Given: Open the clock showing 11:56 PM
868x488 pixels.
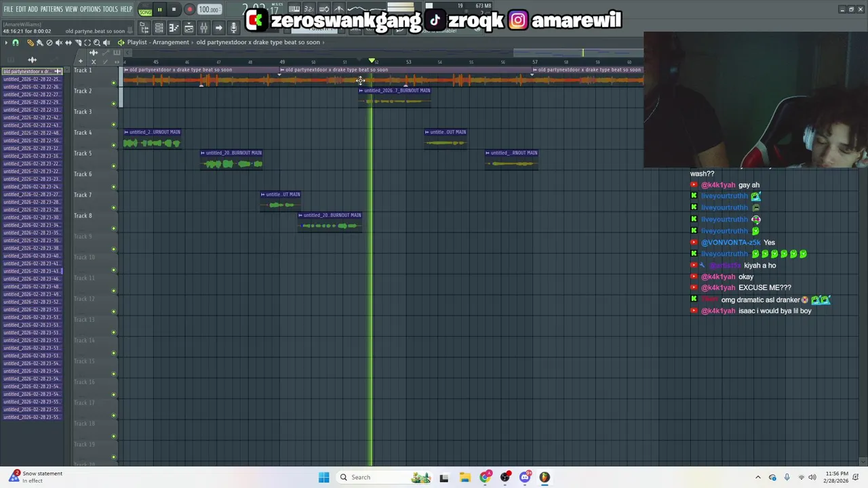Looking at the screenshot, I should pyautogui.click(x=835, y=477).
